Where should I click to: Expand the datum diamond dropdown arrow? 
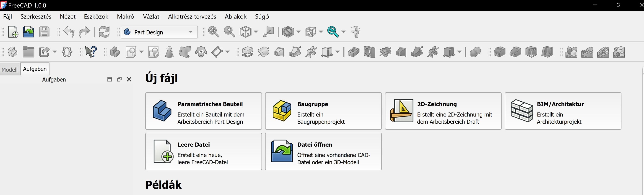[x=227, y=52]
